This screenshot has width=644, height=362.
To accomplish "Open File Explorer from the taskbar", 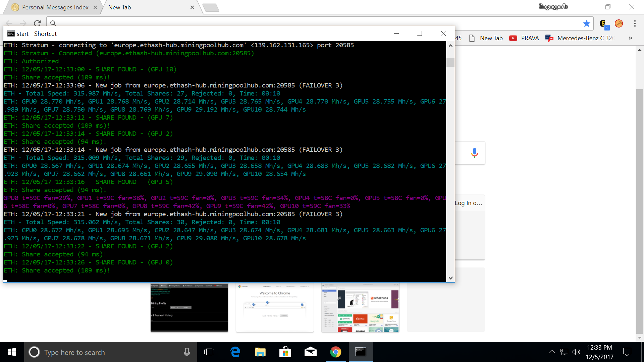I will pyautogui.click(x=260, y=352).
